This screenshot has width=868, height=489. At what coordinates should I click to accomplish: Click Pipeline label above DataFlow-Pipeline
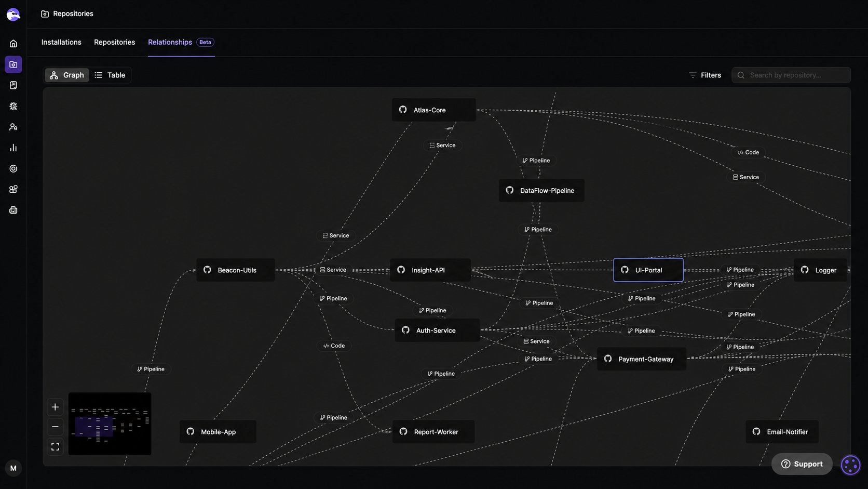[536, 160]
